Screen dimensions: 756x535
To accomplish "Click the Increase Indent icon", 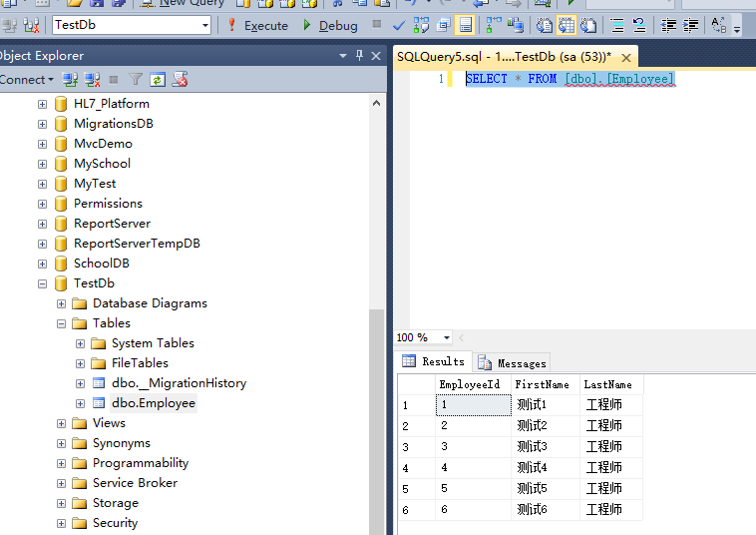I will 690,25.
